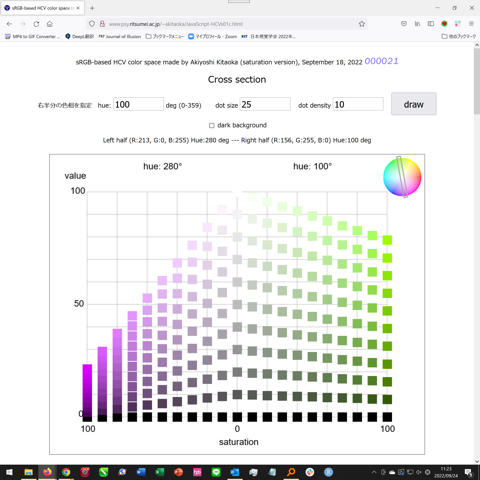
Task: Open the DeepL翻訳 bookmark
Action: tap(80, 36)
